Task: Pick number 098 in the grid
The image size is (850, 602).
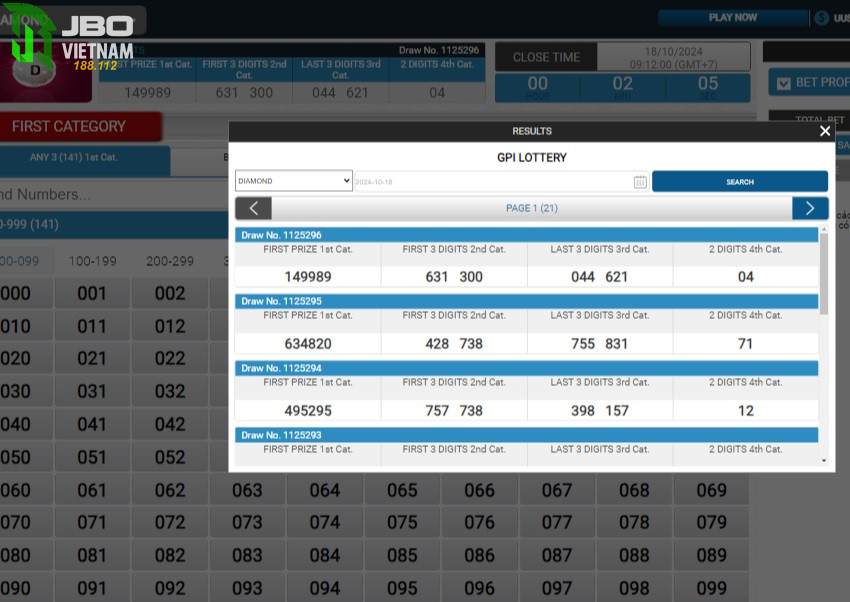Action: tap(634, 588)
